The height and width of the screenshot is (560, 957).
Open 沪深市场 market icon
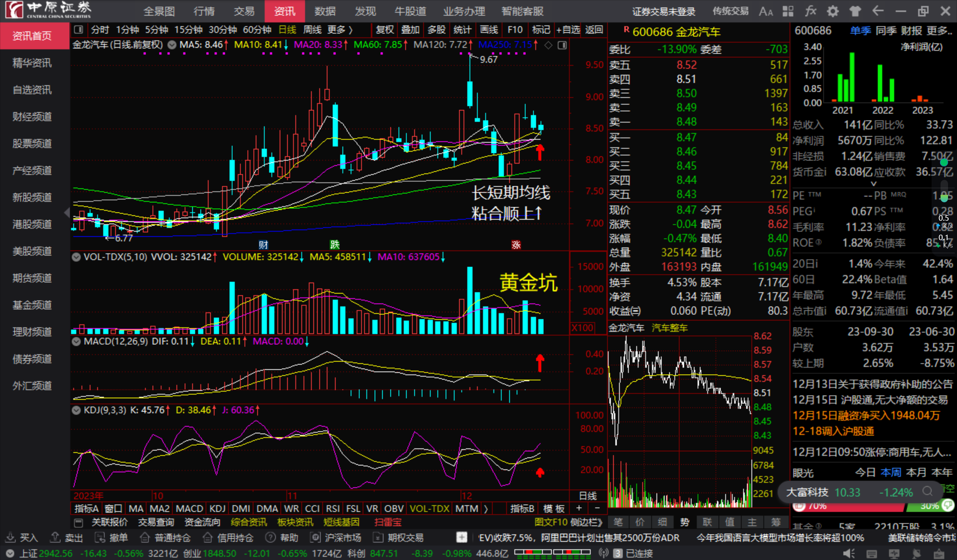315,538
